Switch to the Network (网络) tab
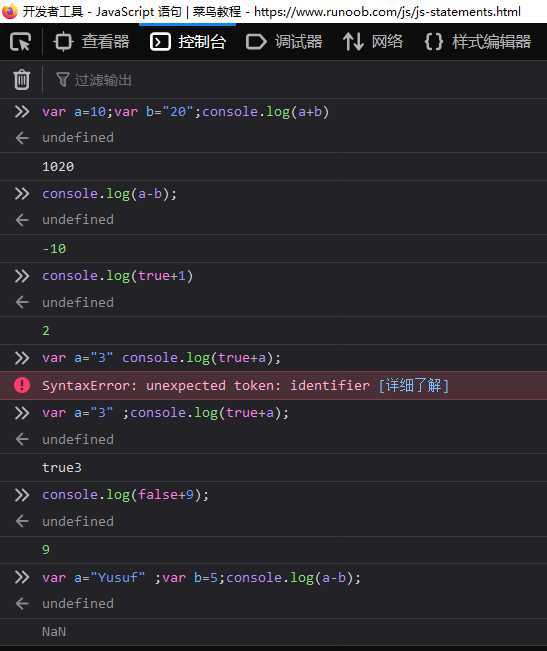 (x=373, y=42)
